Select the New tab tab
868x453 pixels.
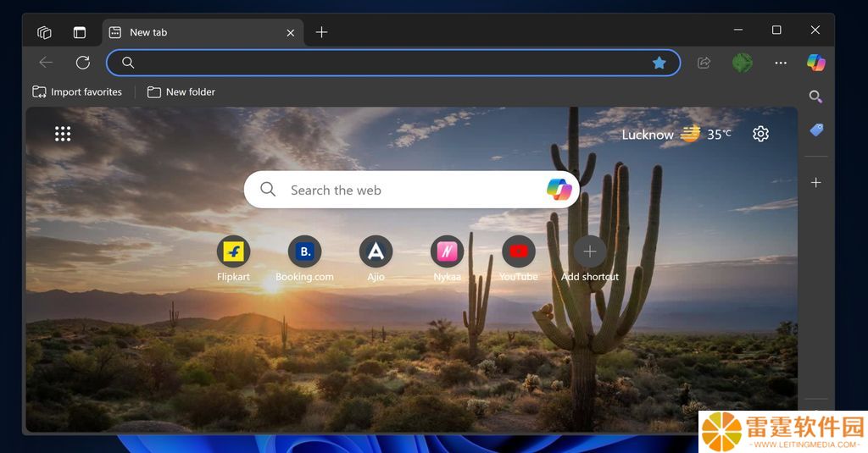[x=203, y=33]
